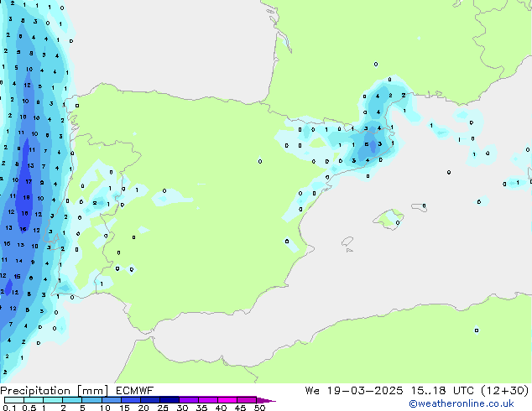
Task: Pick the legend swatch between 35 and 40
Action: [207, 400]
